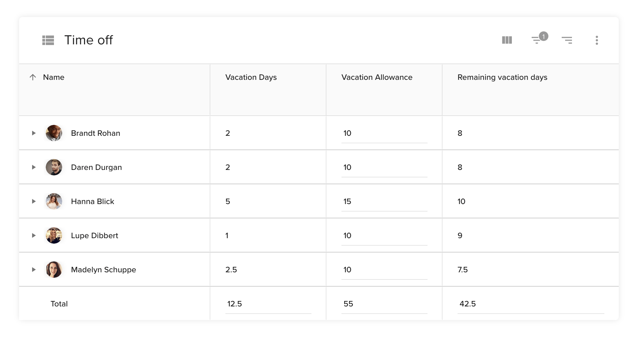Image resolution: width=644 pixels, height=346 pixels.
Task: Open the three-dot overflow menu
Action: 597,40
